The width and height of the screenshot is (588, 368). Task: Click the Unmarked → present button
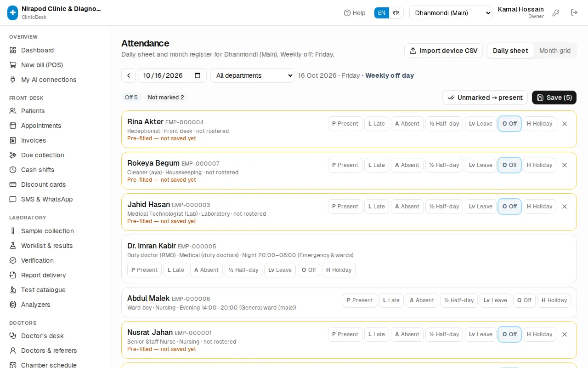[485, 98]
